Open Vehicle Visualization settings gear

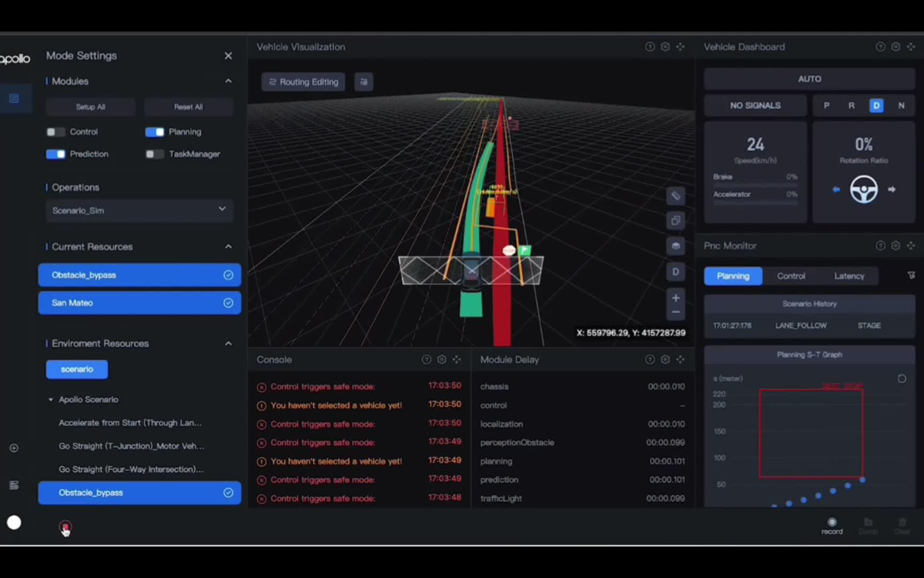(665, 47)
